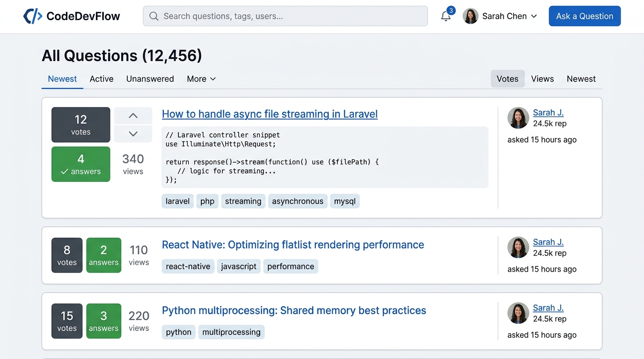Filter by the python tag

point(179,332)
